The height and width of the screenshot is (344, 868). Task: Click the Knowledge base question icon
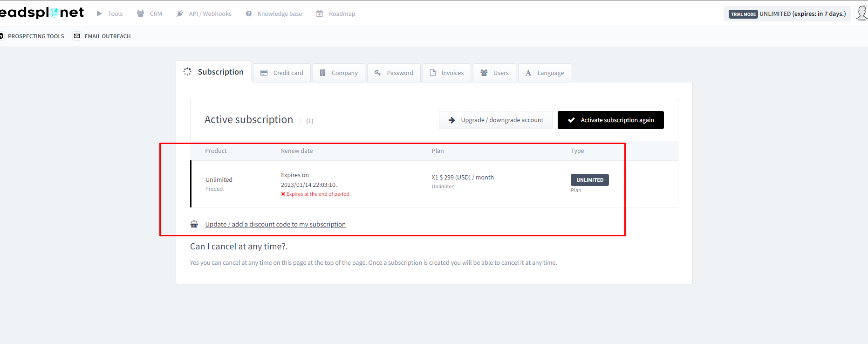click(249, 14)
